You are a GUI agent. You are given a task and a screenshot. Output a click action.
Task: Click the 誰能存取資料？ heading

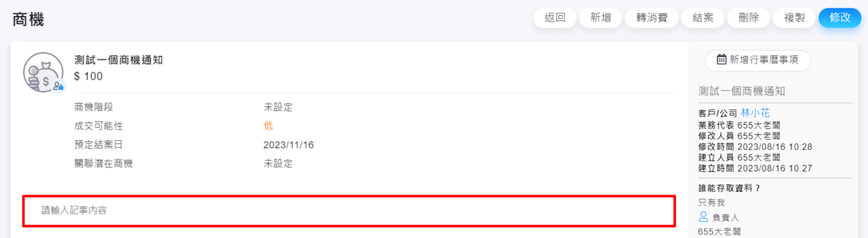coord(729,188)
